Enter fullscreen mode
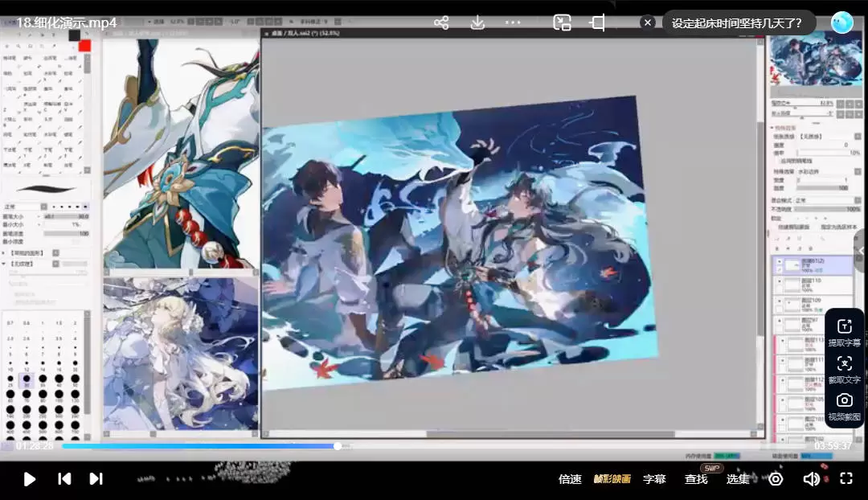 (845, 479)
